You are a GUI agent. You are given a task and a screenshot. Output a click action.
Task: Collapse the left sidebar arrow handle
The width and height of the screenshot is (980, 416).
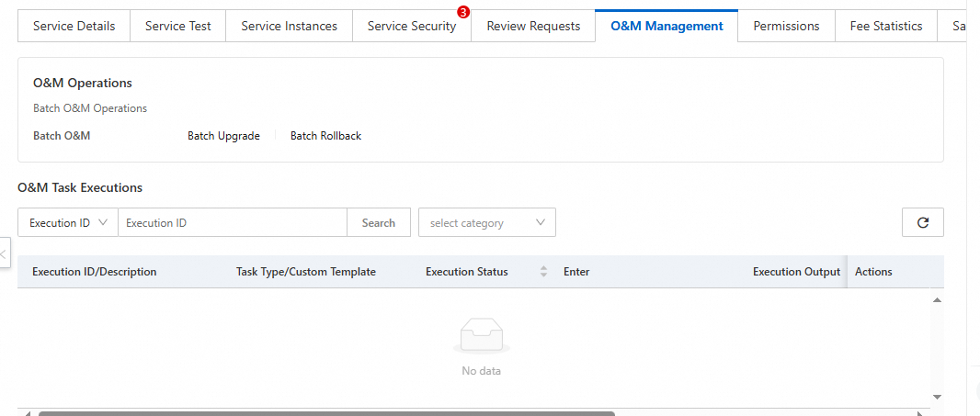click(4, 252)
